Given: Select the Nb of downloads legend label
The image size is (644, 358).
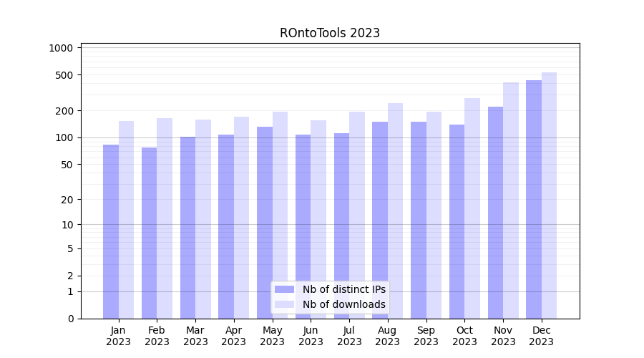Looking at the screenshot, I should (x=343, y=304).
